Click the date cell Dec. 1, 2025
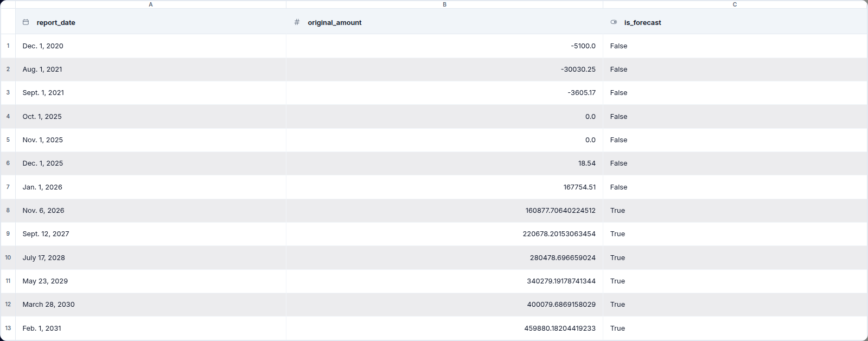Image resolution: width=868 pixels, height=341 pixels. click(151, 163)
